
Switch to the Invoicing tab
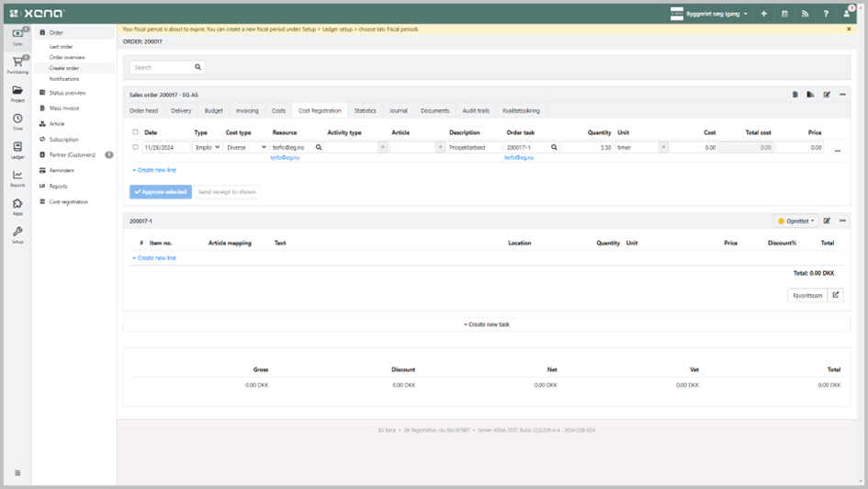tap(247, 110)
